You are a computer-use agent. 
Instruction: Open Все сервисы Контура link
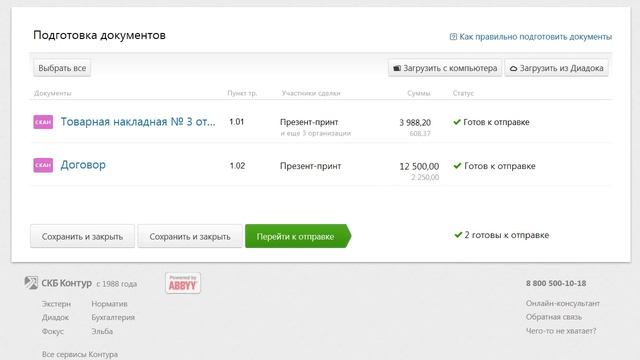pos(80,354)
